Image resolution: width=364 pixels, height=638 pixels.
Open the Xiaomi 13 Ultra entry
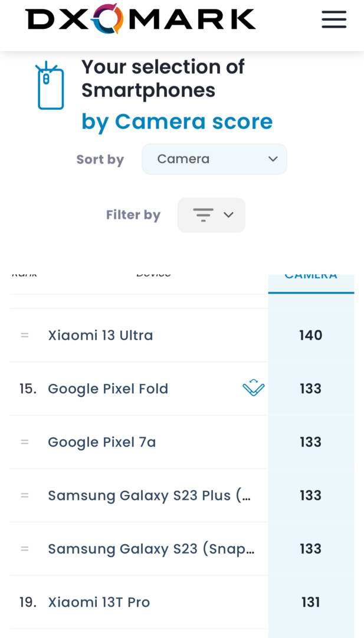coord(100,335)
